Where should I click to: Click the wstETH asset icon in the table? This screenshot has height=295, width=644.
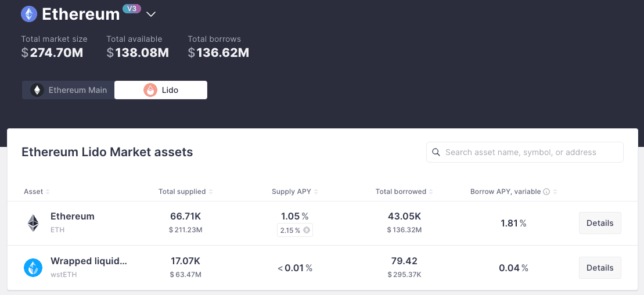33,268
